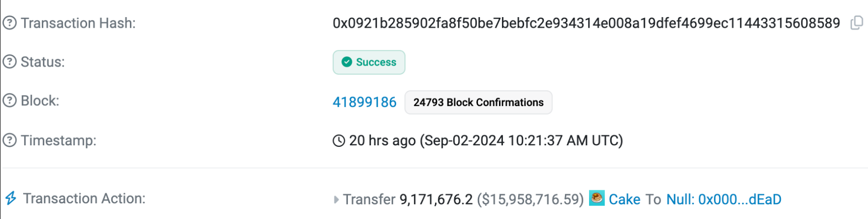Click the lightning bolt Transaction Action icon
The height and width of the screenshot is (219, 868).
click(x=11, y=198)
